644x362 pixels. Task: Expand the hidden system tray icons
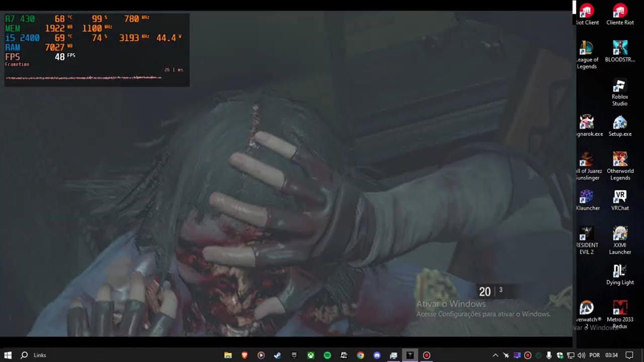495,355
